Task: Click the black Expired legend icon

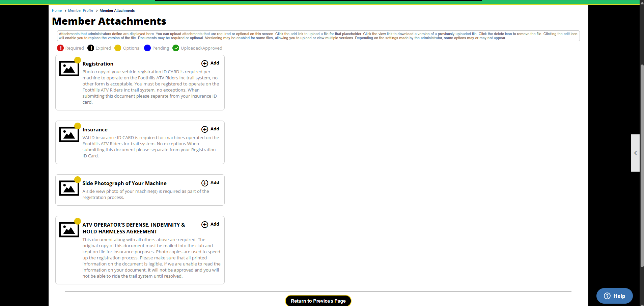Action: pos(91,48)
